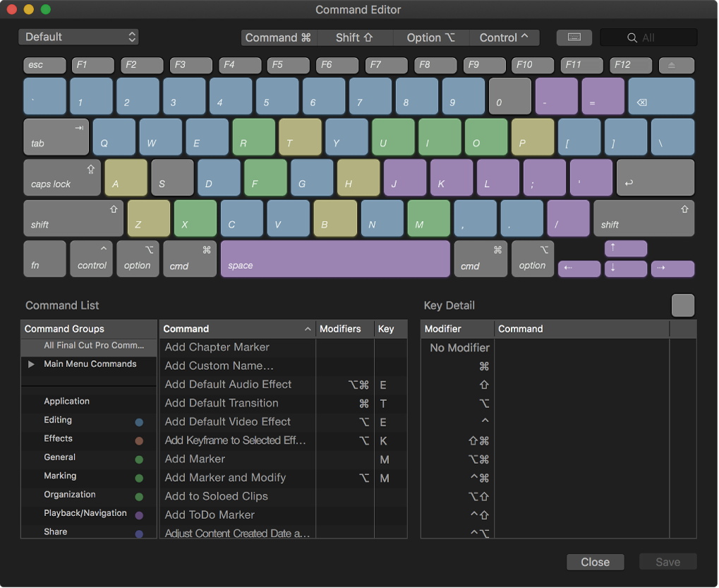This screenshot has height=588, width=719.
Task: Click the Close button
Action: pyautogui.click(x=595, y=562)
